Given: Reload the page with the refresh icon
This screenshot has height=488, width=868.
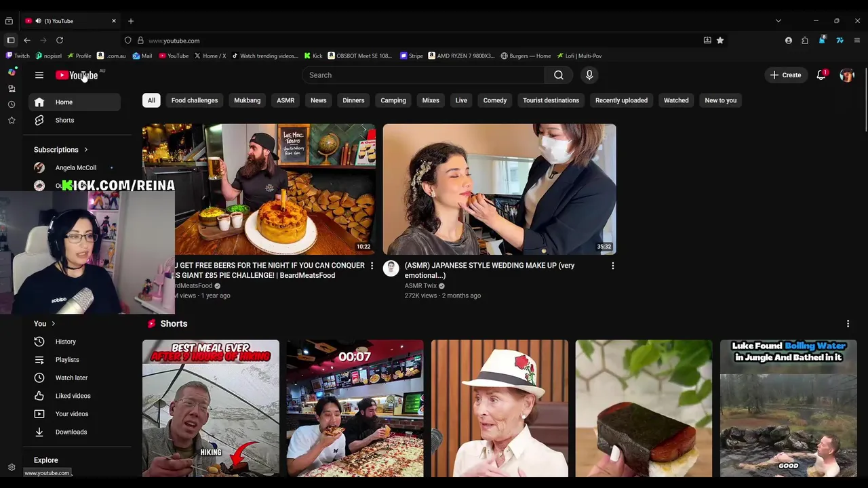Looking at the screenshot, I should click(x=60, y=41).
